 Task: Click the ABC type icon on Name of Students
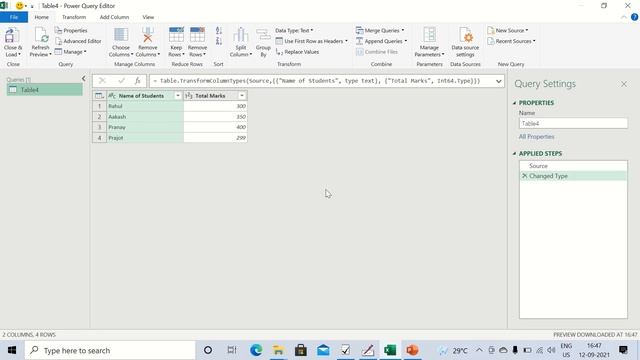tap(112, 96)
